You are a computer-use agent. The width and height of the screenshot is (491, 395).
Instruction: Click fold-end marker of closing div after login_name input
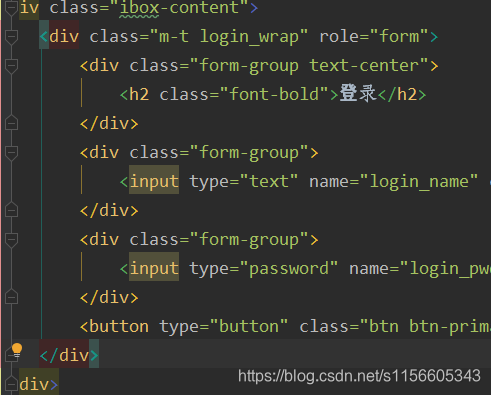click(12, 210)
